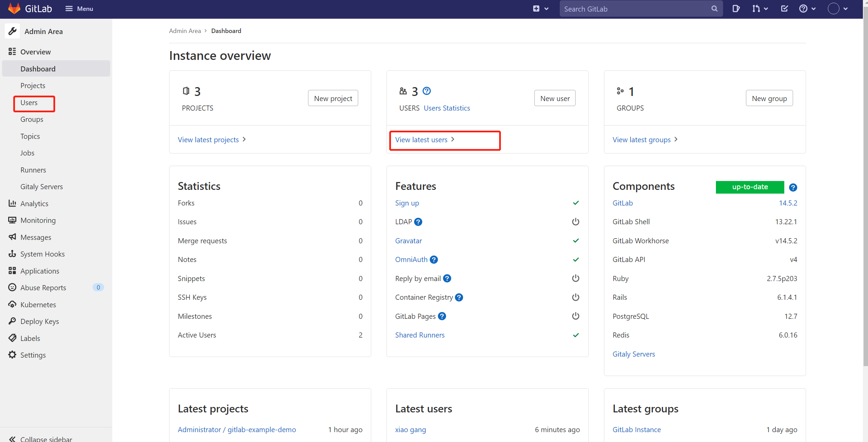Click the search magnifier icon
Viewport: 868px width, 442px height.
[714, 9]
